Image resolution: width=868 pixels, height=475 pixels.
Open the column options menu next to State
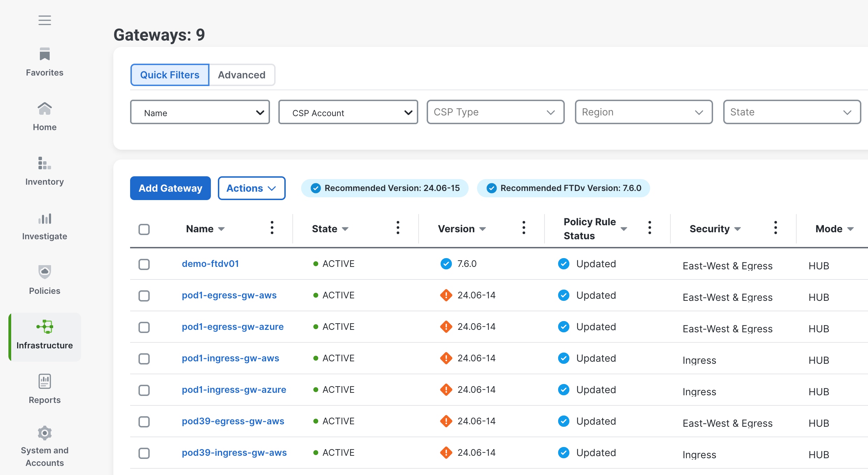tap(398, 228)
